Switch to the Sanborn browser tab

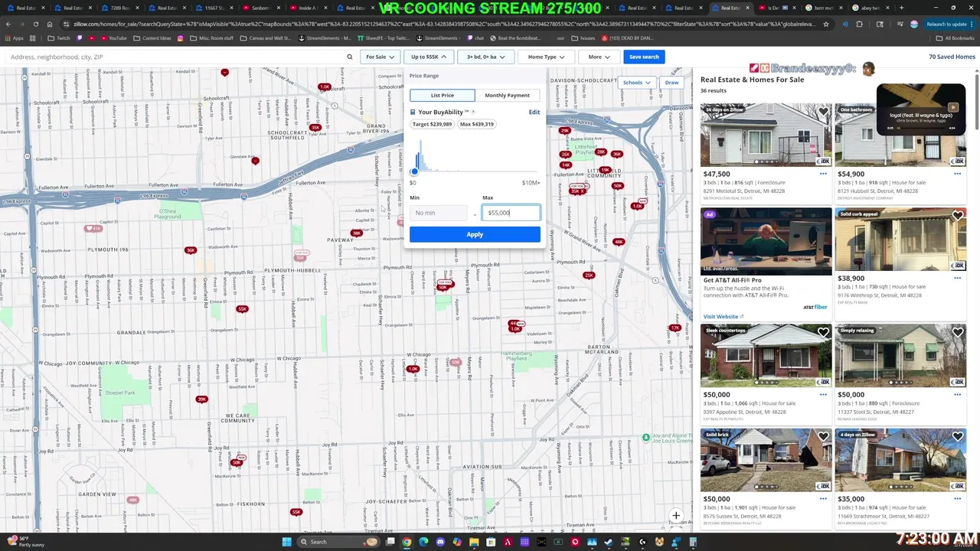tap(260, 8)
